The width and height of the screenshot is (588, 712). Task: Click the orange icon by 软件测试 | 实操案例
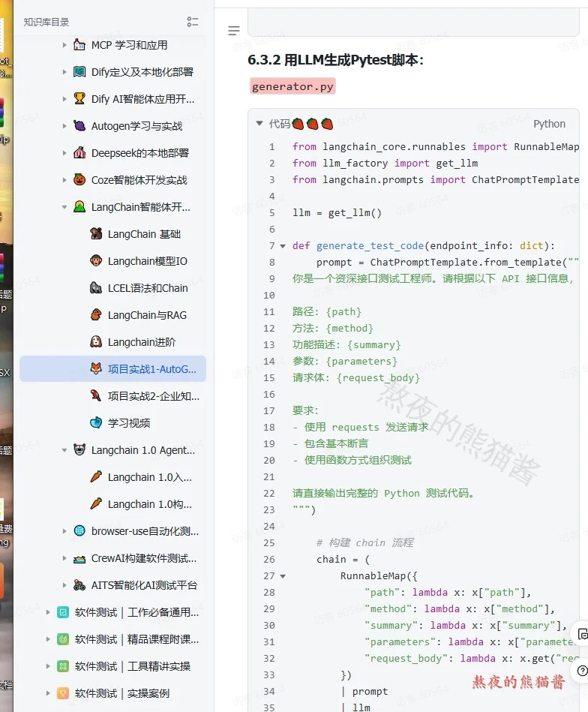(63, 693)
